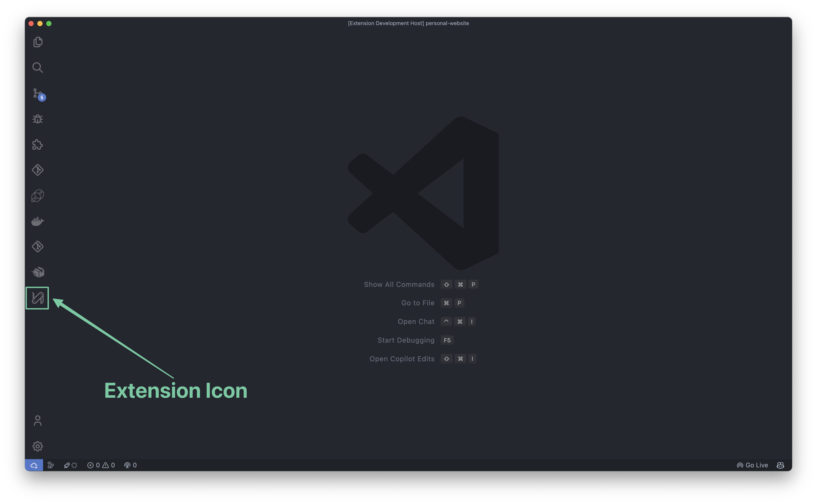Open the Copilot status icon
The image size is (817, 504).
pyautogui.click(x=780, y=465)
